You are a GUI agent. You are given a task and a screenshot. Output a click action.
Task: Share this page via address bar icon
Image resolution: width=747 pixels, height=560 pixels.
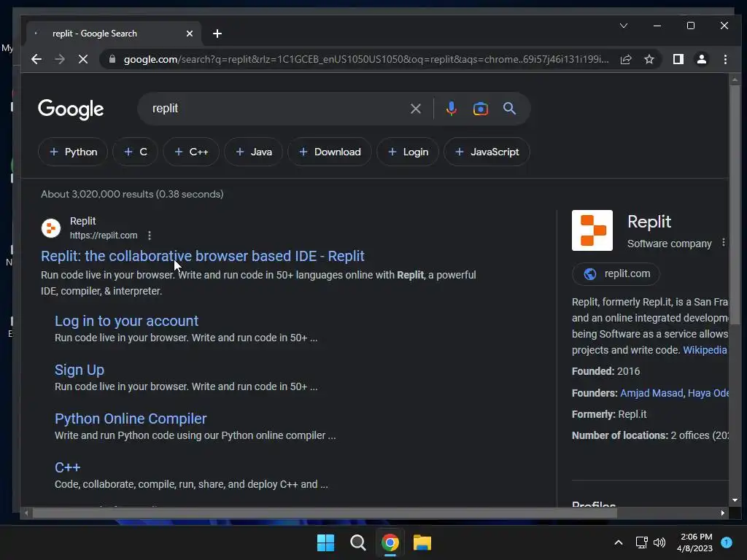point(626,59)
